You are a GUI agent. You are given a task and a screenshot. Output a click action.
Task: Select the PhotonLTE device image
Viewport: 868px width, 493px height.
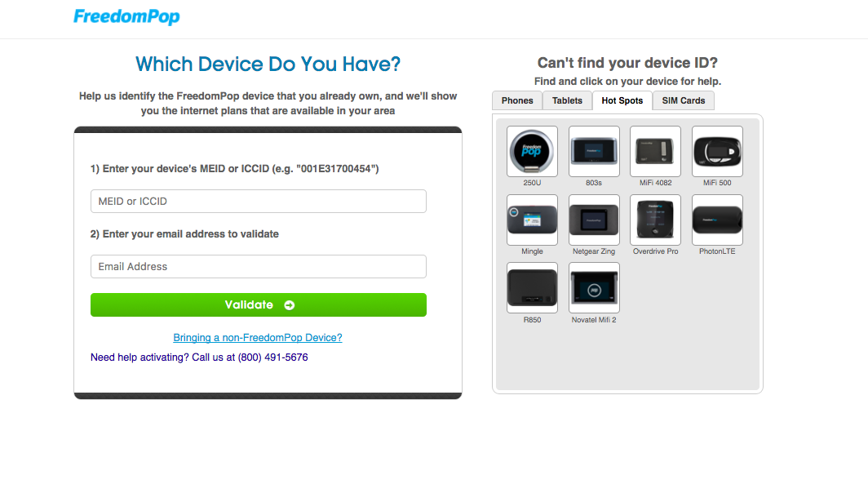[717, 220]
